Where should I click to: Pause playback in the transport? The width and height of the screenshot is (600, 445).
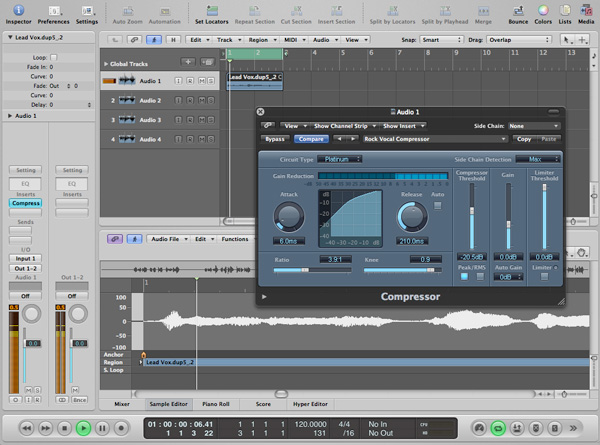pyautogui.click(x=102, y=428)
